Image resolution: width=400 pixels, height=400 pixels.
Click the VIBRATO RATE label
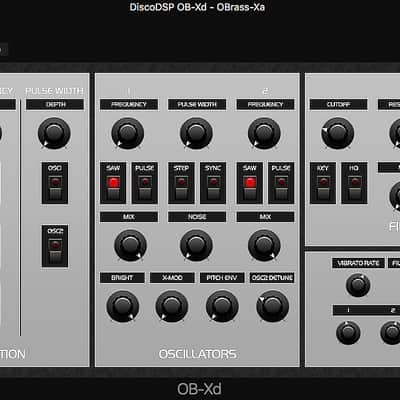click(x=358, y=263)
